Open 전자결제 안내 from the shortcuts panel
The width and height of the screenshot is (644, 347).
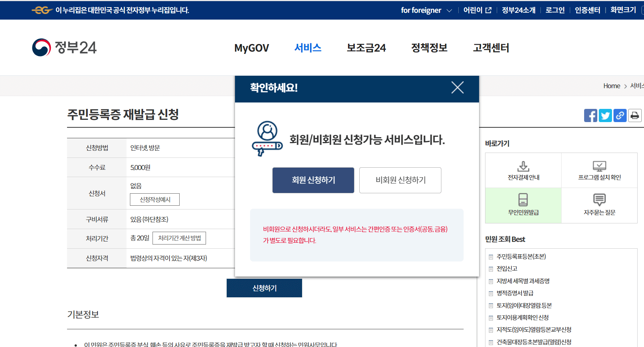click(x=523, y=170)
